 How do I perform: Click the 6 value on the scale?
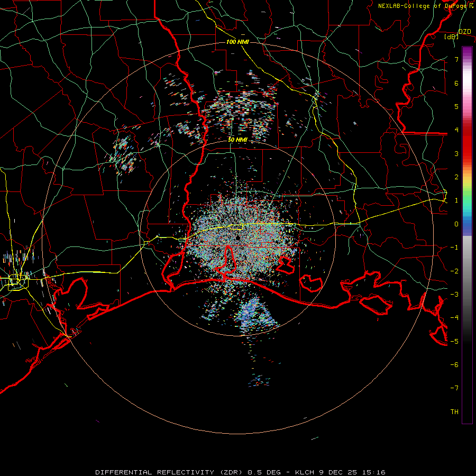point(456,83)
